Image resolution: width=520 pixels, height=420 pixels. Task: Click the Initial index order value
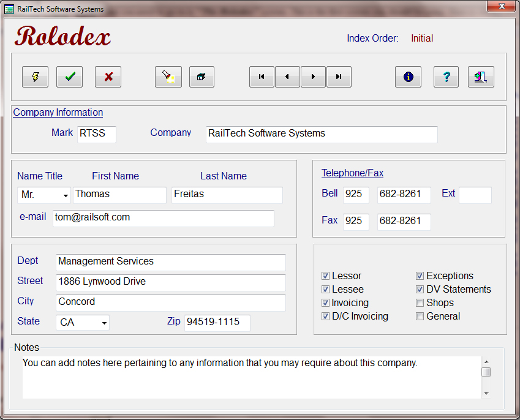click(422, 38)
